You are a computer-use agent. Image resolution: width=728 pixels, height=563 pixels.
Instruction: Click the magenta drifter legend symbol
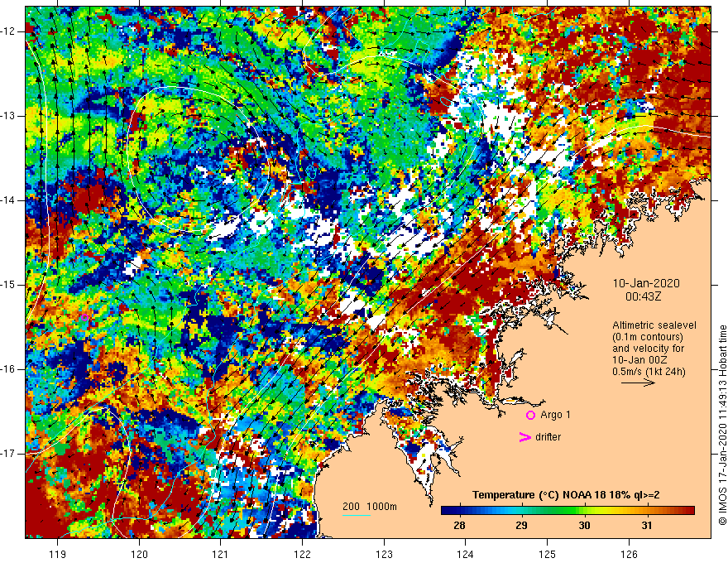(x=524, y=436)
